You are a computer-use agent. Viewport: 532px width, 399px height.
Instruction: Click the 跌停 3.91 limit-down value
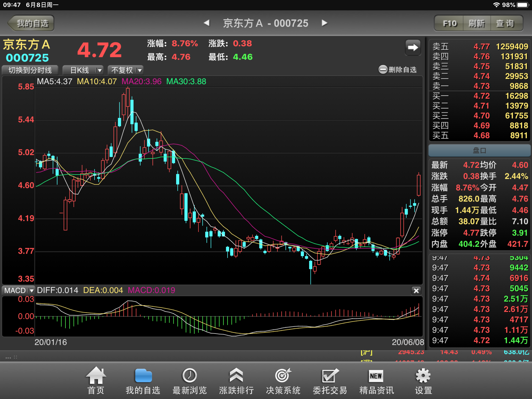(520, 233)
